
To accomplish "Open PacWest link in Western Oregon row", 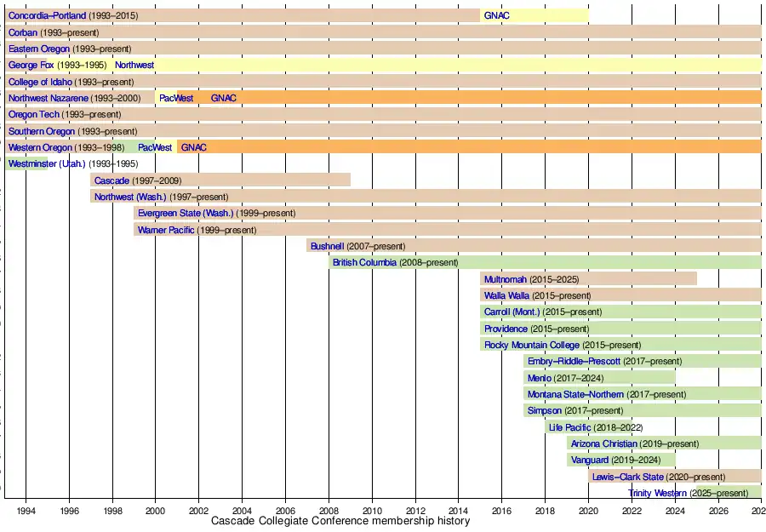I will pos(155,147).
